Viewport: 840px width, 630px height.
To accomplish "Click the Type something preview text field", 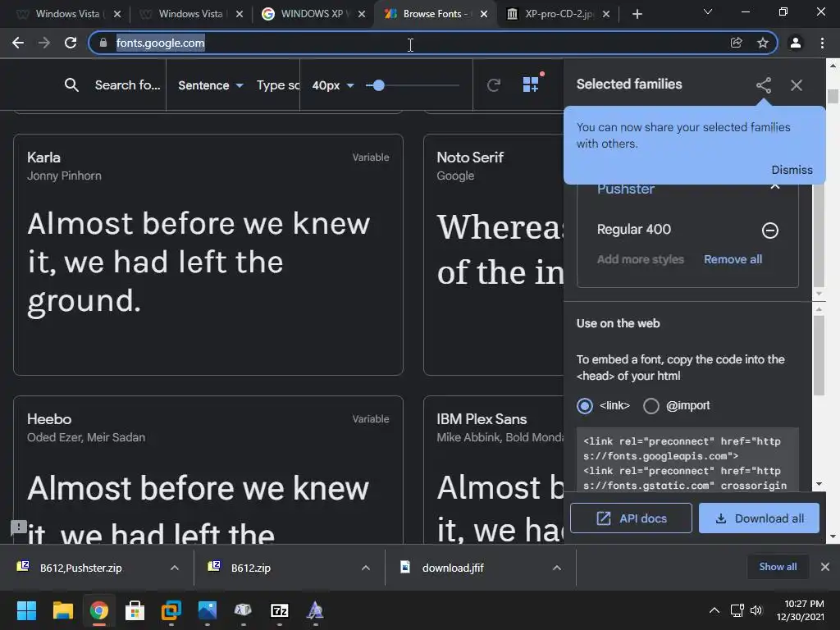I will (277, 85).
